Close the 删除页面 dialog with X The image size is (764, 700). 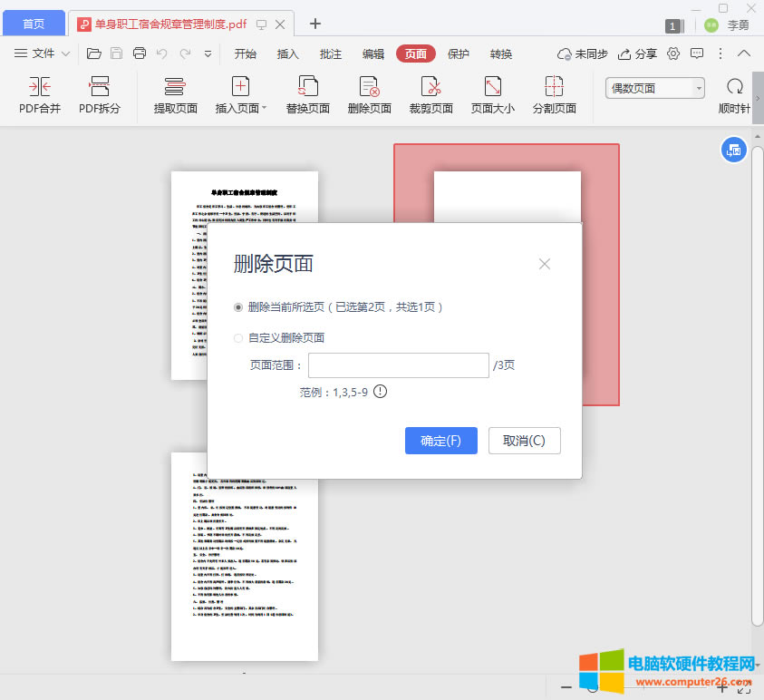pyautogui.click(x=545, y=264)
